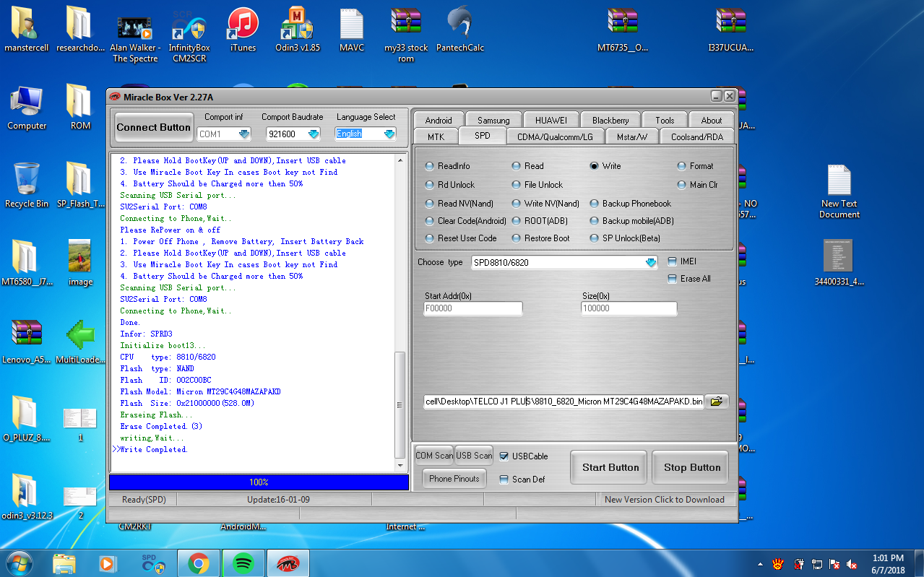Select the New Text Document icon
This screenshot has width=924, height=577.
(x=839, y=191)
